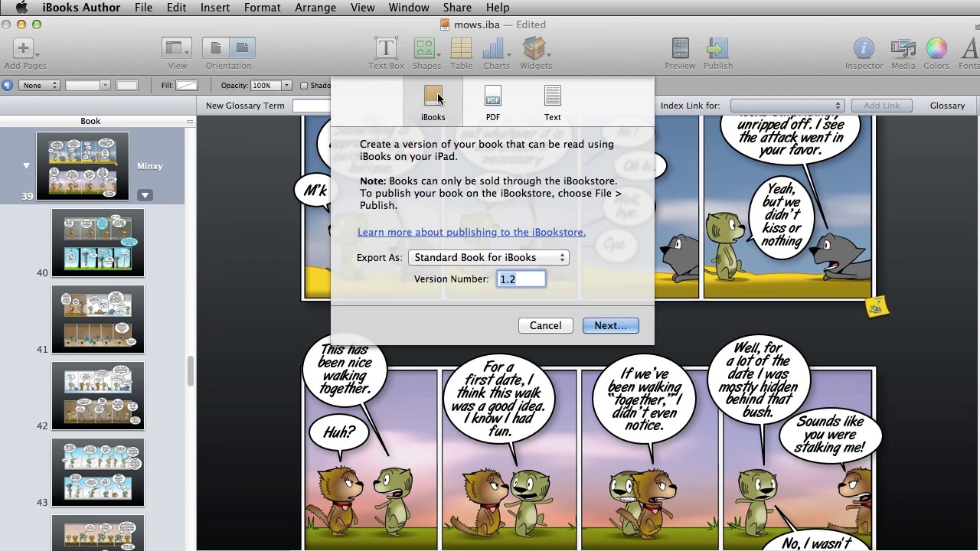Open the Format menu

click(262, 8)
